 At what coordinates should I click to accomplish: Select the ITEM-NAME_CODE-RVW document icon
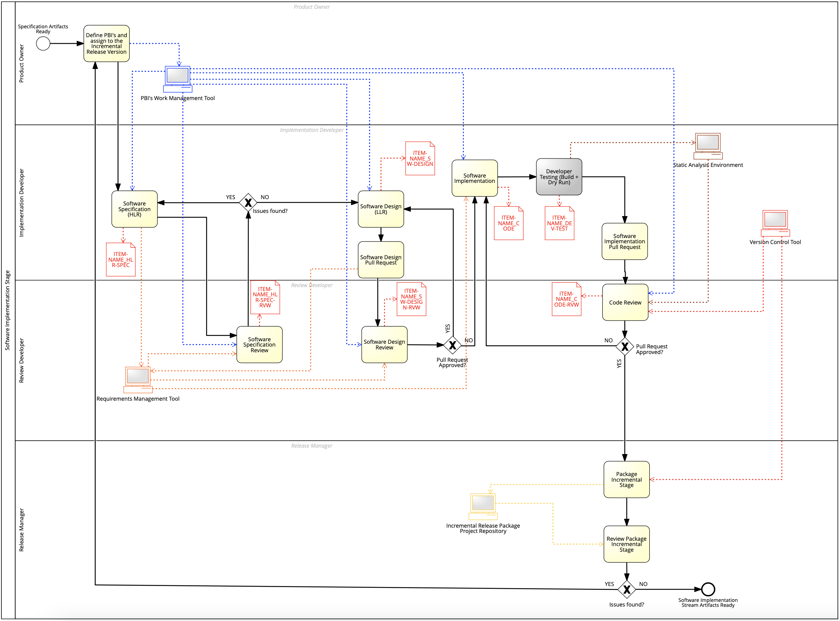566,299
